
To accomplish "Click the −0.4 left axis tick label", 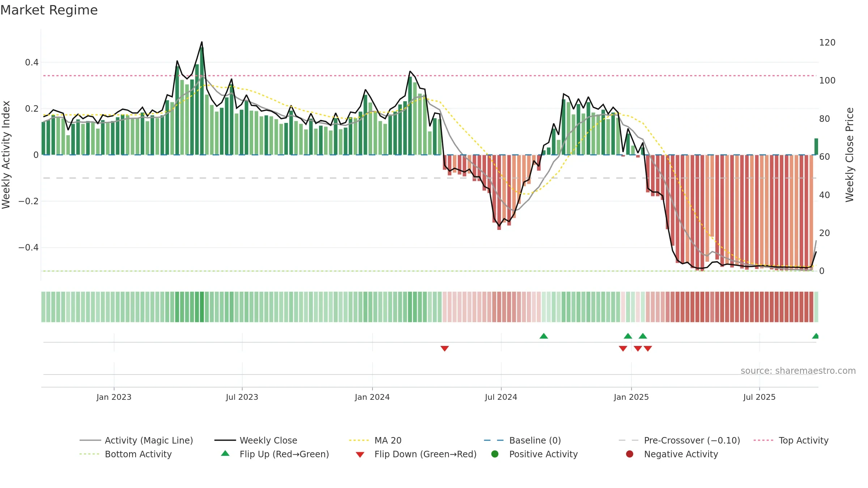I will [x=29, y=248].
